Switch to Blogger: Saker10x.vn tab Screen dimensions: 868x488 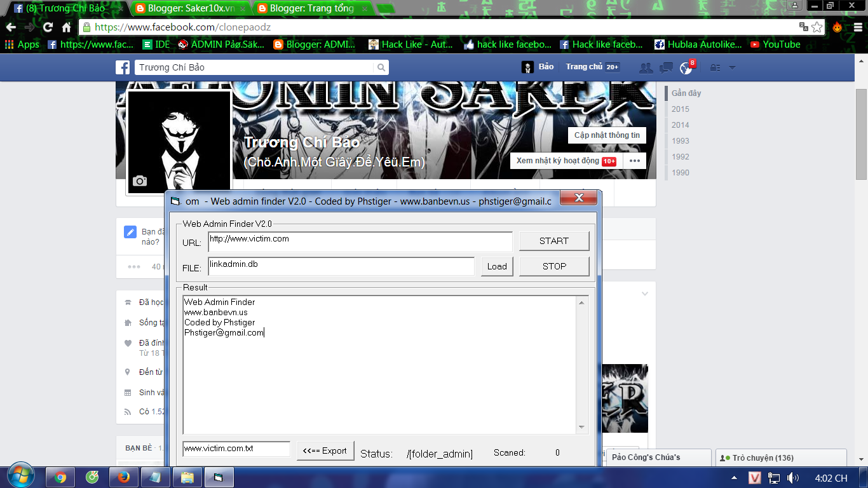[x=189, y=8]
